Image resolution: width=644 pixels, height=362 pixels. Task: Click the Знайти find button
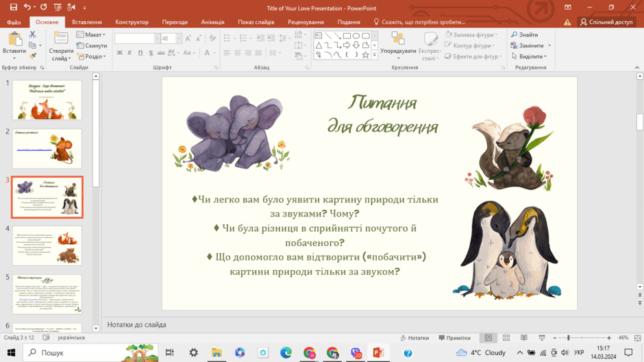tap(525, 34)
